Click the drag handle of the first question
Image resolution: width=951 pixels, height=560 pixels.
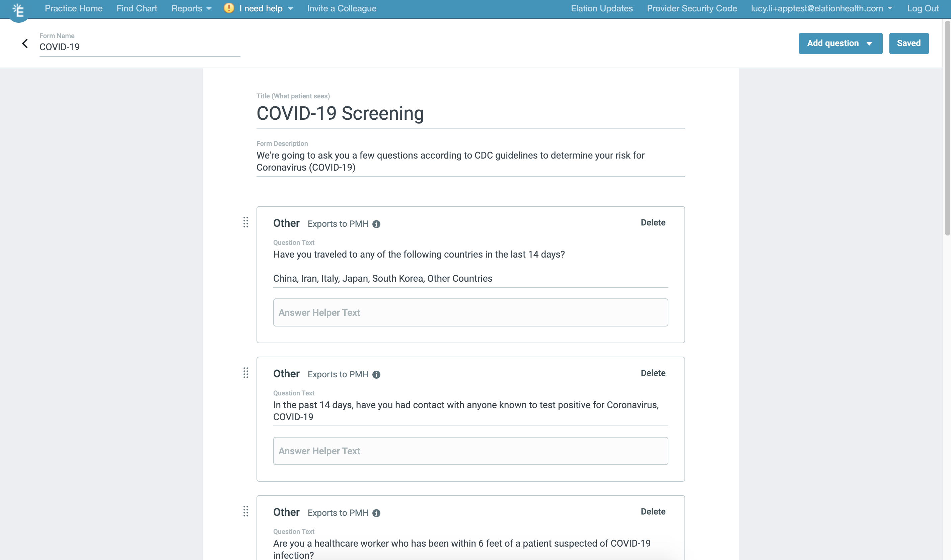pos(245,222)
